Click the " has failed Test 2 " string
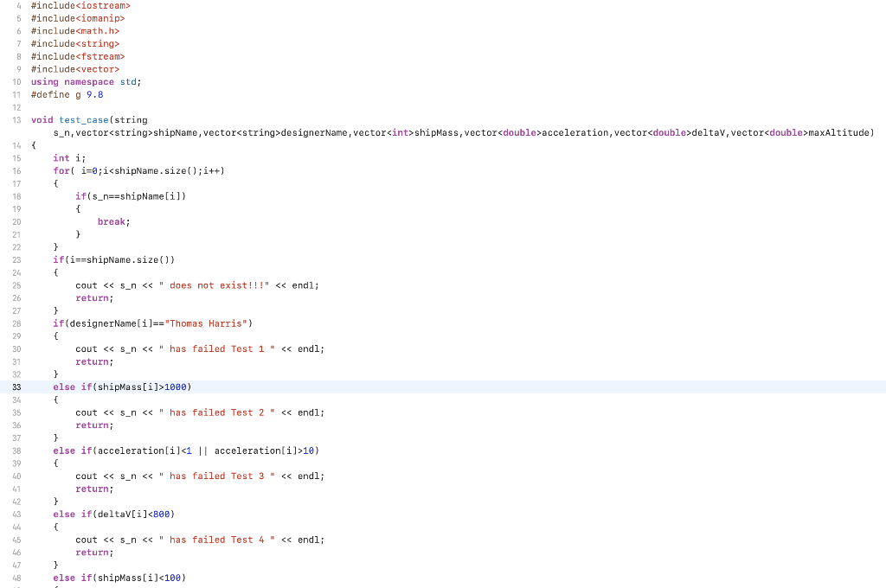The width and height of the screenshot is (886, 588). (x=217, y=412)
